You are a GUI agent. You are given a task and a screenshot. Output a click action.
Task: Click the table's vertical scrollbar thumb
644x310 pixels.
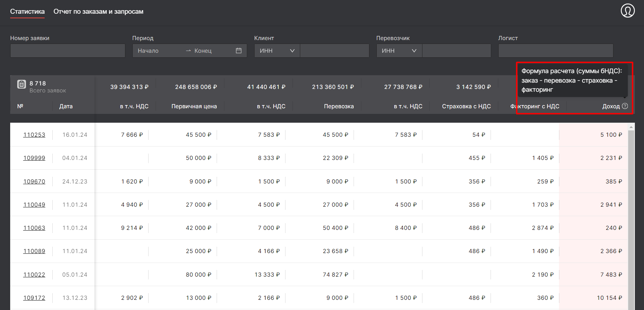(x=631, y=220)
